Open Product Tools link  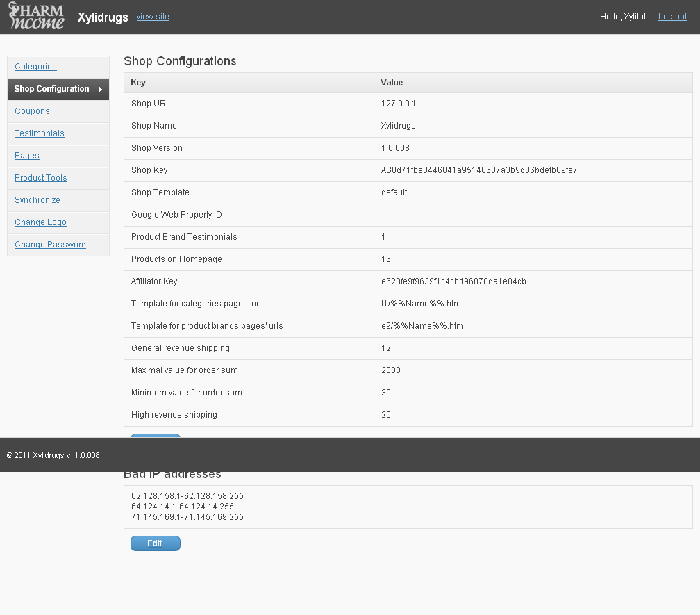40,178
